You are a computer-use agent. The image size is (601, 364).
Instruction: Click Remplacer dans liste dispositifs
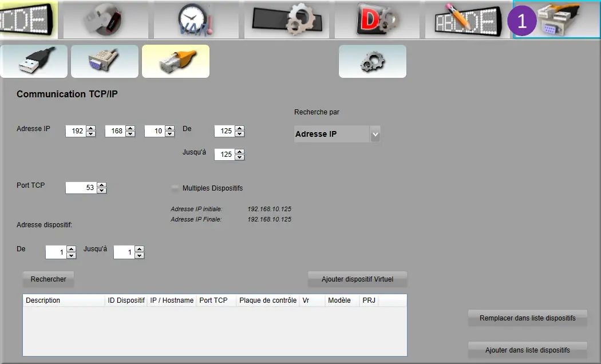click(527, 318)
